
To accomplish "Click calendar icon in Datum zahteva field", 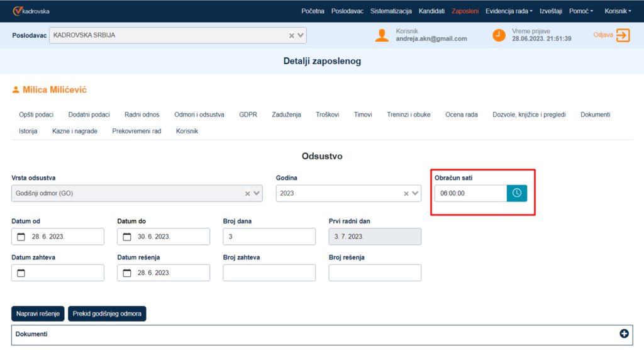I will (x=21, y=273).
